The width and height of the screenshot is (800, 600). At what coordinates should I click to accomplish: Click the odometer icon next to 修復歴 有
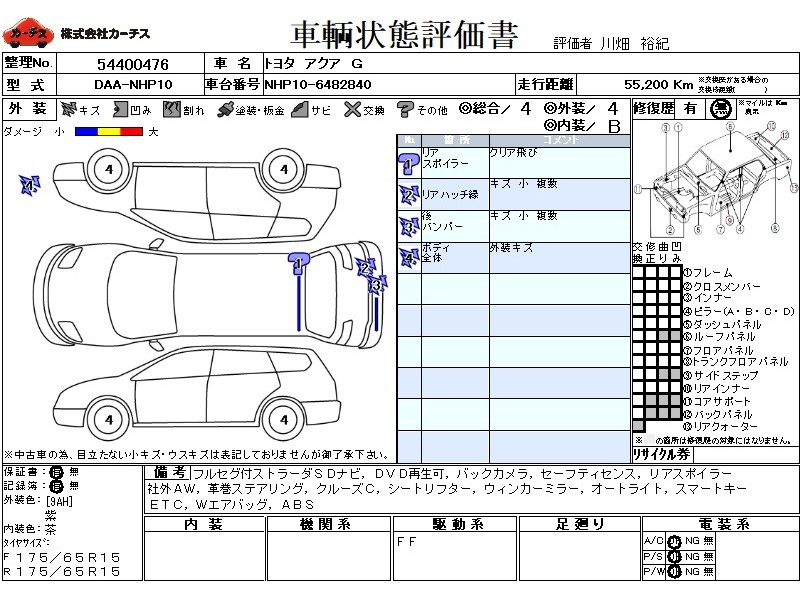(x=720, y=109)
